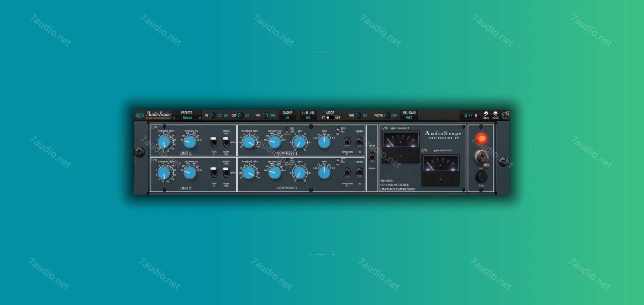
Task: Click the THD knob
Action: point(358,115)
